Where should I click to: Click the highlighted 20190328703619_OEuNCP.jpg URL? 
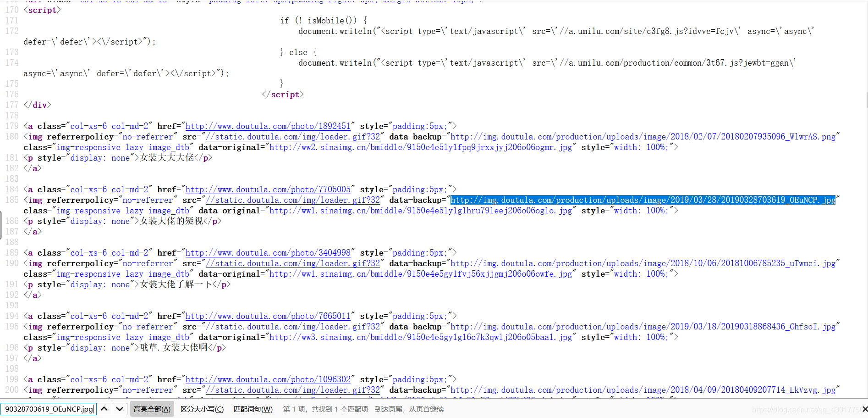pos(643,200)
